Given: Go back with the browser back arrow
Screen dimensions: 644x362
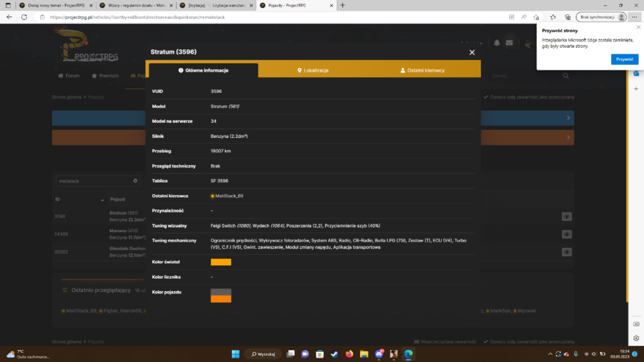Looking at the screenshot, I should click(10, 17).
